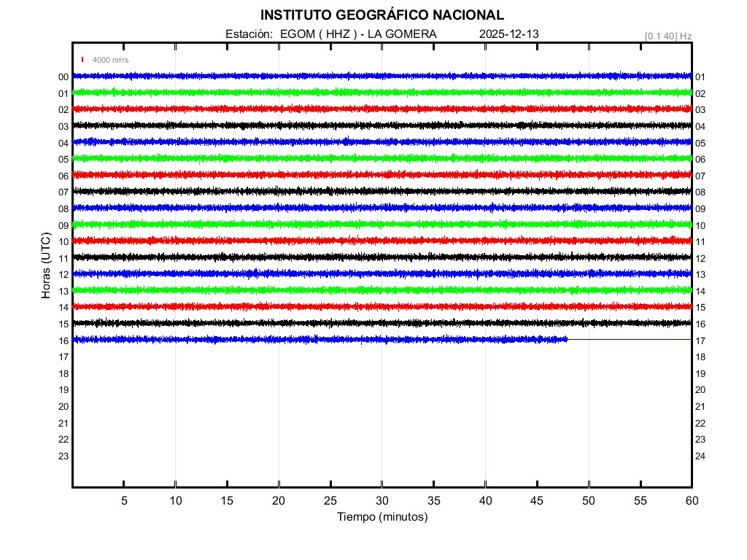Image resolution: width=747 pixels, height=560 pixels.
Task: Select the 60 minute tick label
Action: click(x=691, y=501)
